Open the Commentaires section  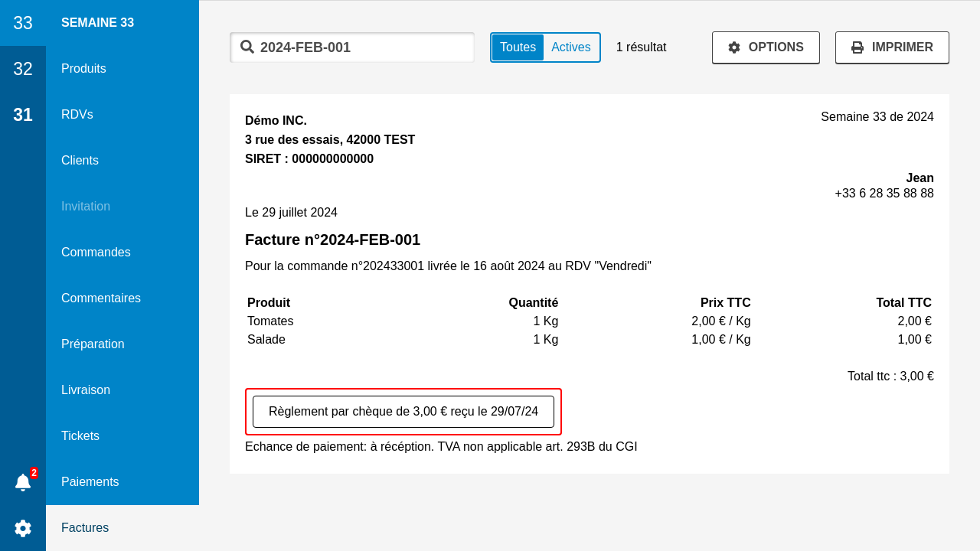(x=101, y=298)
